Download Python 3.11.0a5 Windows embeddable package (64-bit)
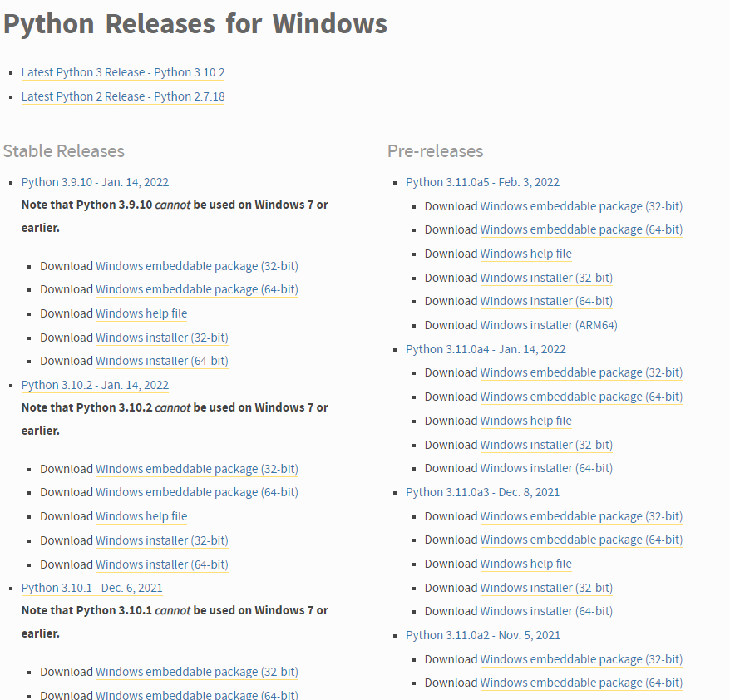The height and width of the screenshot is (700, 730). [x=581, y=230]
